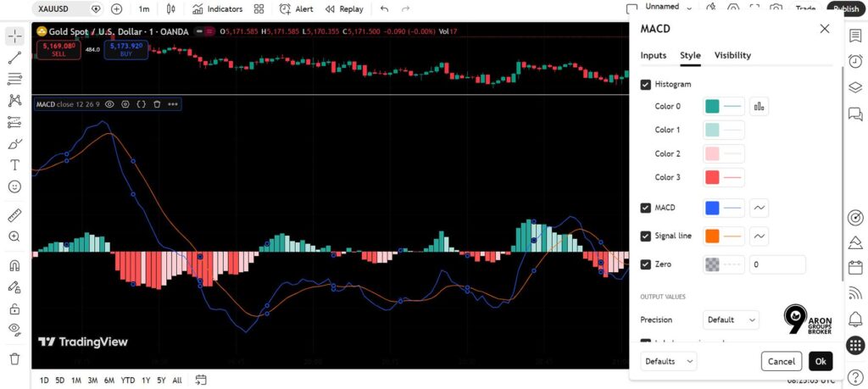Redo action arrow
868x389 pixels.
tap(405, 8)
